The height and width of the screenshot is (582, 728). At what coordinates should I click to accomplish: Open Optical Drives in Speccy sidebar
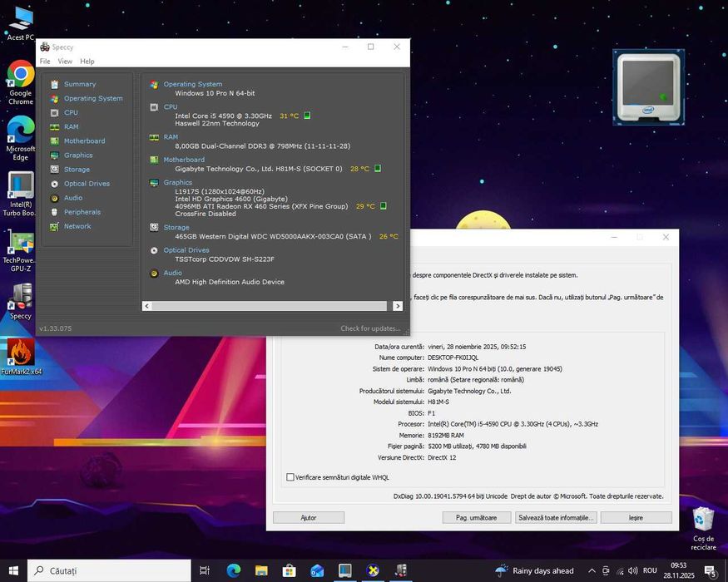point(87,183)
